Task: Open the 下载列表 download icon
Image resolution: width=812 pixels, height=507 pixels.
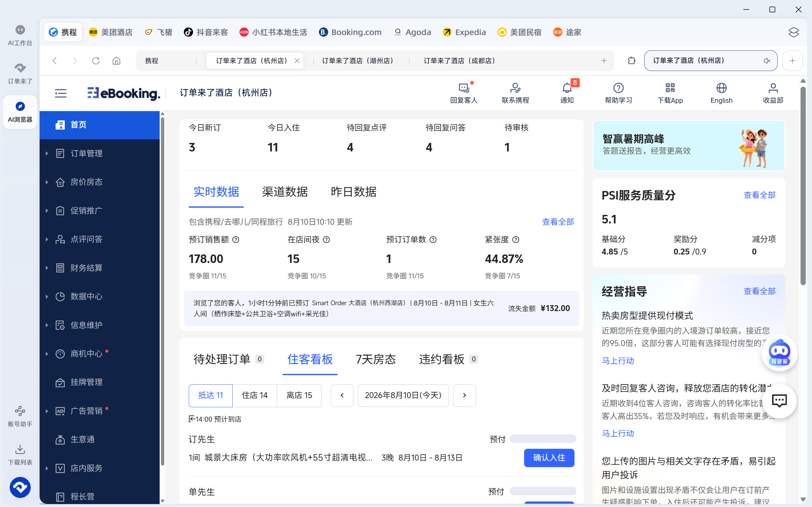Action: tap(20, 455)
